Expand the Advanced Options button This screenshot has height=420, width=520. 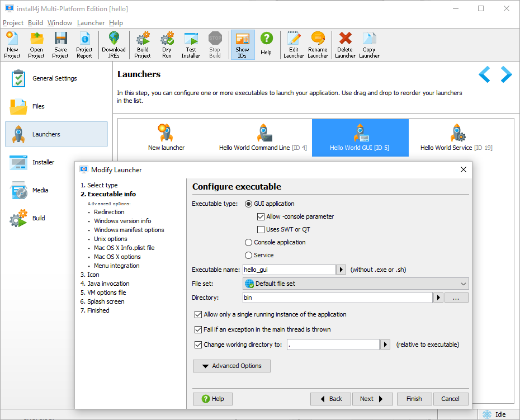(x=231, y=366)
